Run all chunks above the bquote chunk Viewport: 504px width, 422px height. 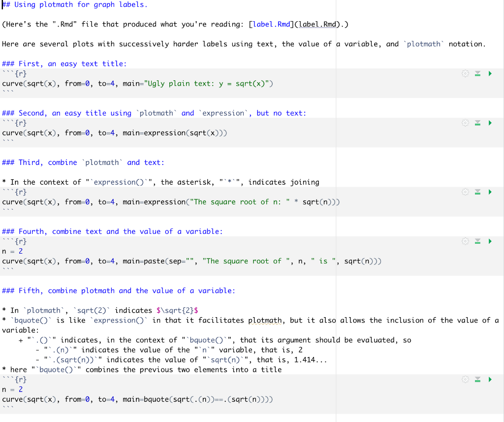[477, 380]
